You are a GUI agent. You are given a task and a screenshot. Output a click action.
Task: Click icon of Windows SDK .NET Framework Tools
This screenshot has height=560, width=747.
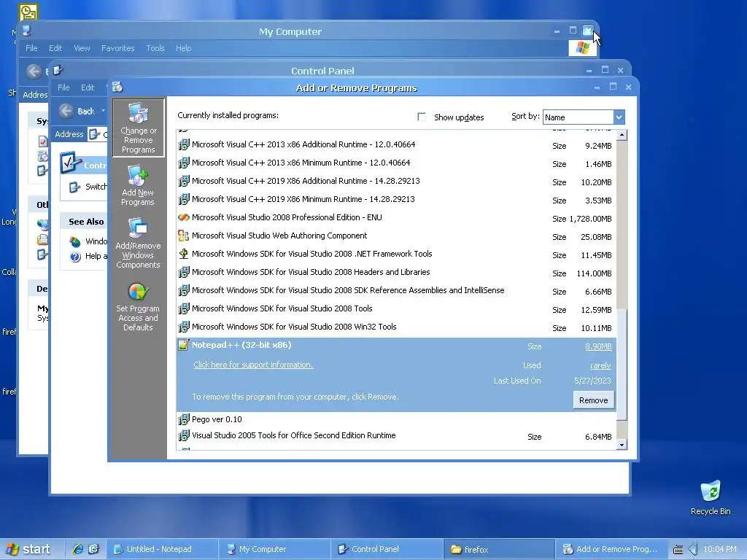point(183,254)
